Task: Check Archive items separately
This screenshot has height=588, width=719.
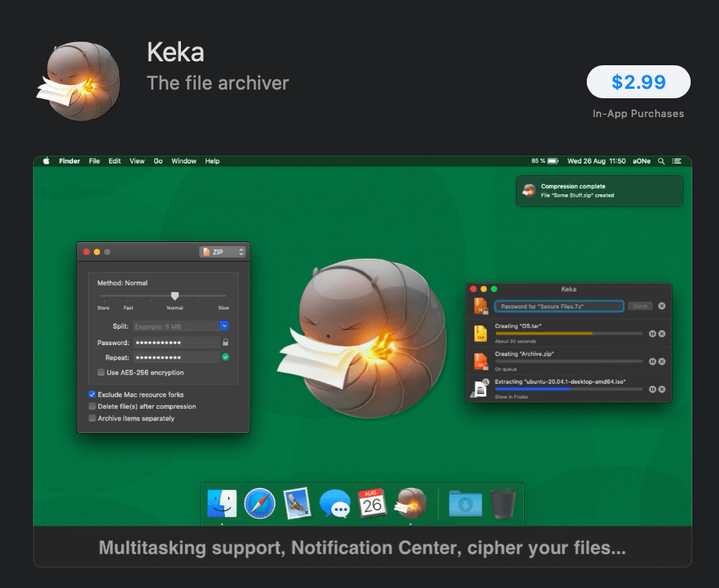Action: (92, 418)
